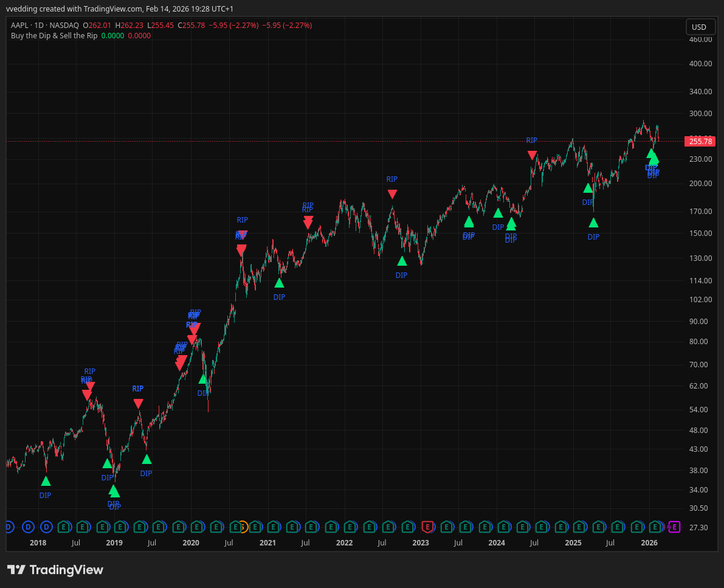Click the 54.00 price axis label
Image resolution: width=724 pixels, height=588 pixels.
coord(698,409)
